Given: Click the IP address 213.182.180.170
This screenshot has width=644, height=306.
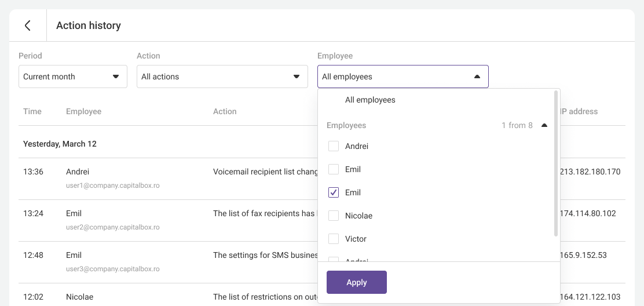Looking at the screenshot, I should [x=590, y=172].
